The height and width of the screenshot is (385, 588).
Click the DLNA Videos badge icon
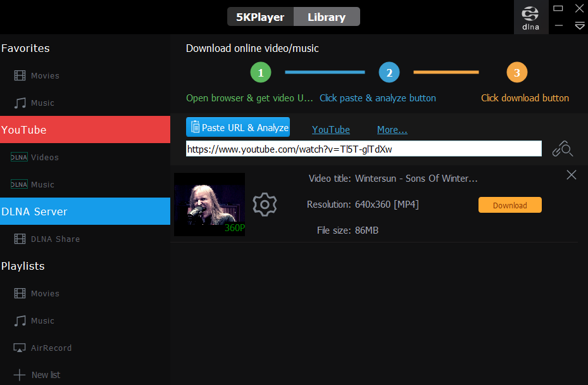tap(19, 157)
